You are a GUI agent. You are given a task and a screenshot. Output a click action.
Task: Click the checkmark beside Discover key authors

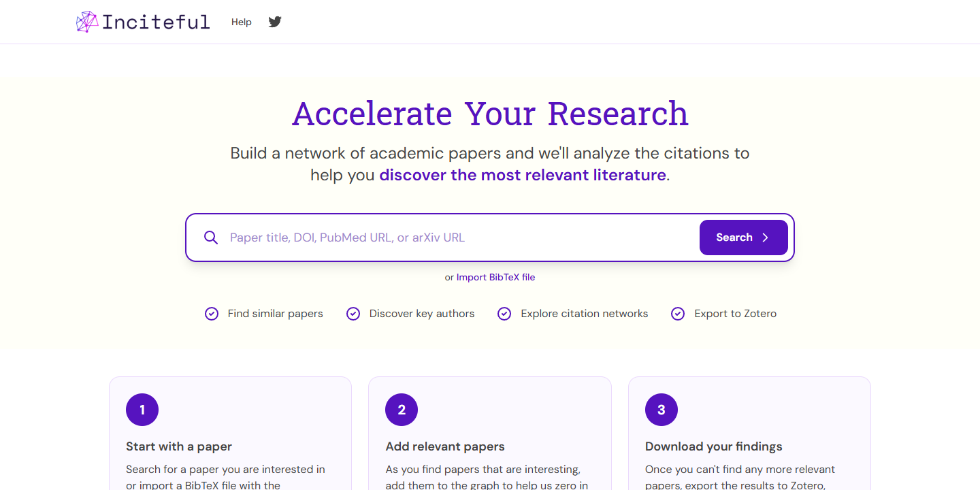click(x=353, y=314)
